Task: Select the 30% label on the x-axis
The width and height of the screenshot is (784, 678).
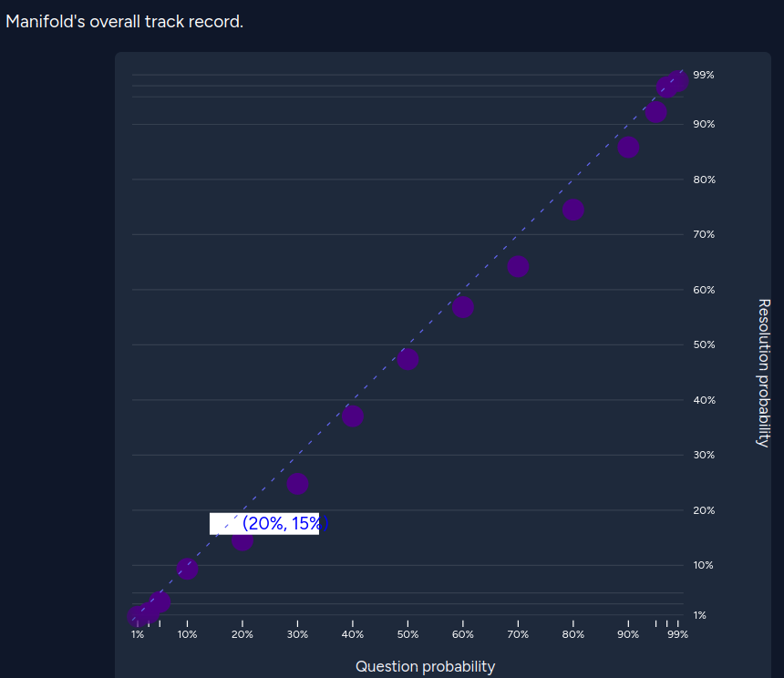Action: [x=297, y=634]
